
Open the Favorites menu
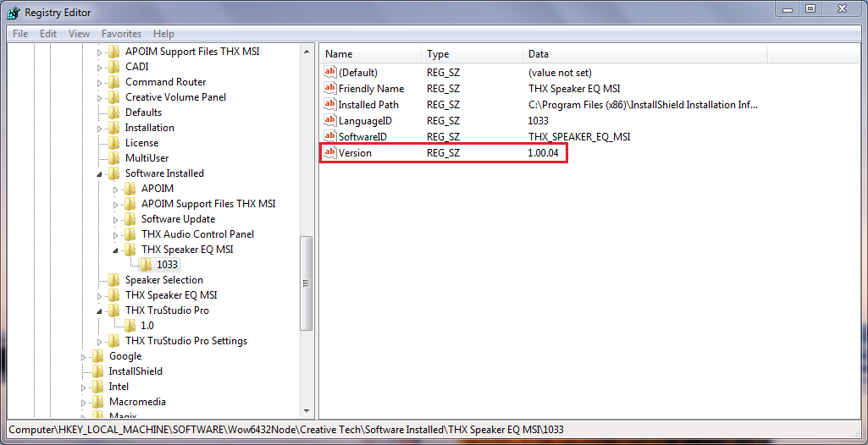[121, 34]
